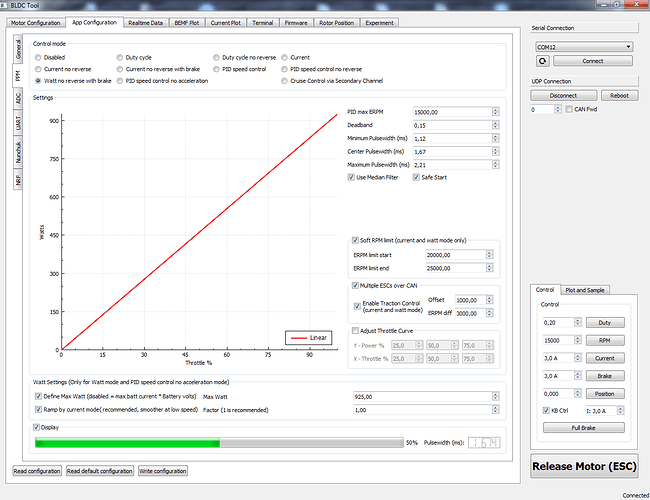Switch to the Realtime Data tab
The image size is (650, 500).
[145, 21]
